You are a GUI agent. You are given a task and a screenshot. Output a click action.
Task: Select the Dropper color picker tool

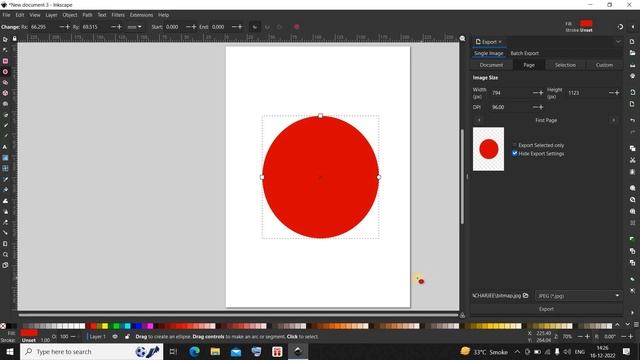5,179
